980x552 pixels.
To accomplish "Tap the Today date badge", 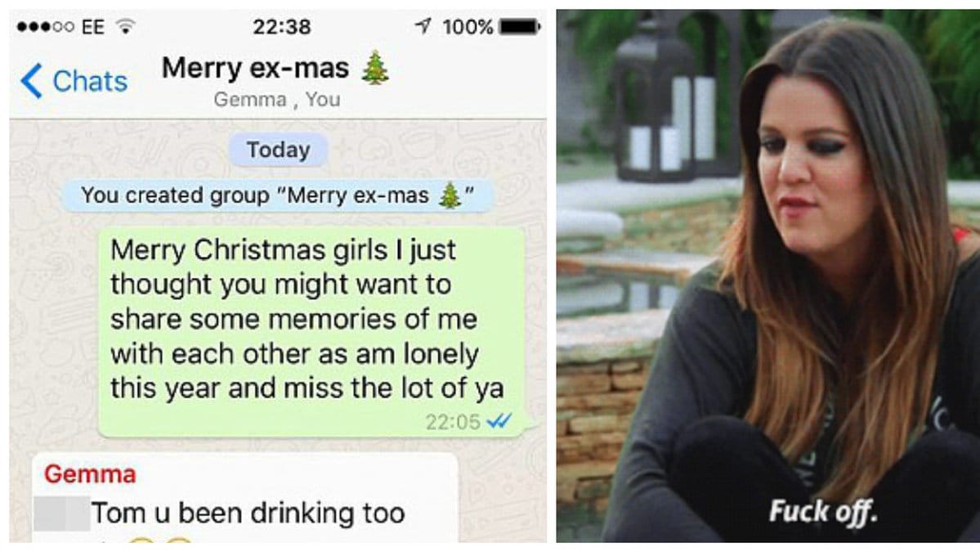I will (x=278, y=150).
